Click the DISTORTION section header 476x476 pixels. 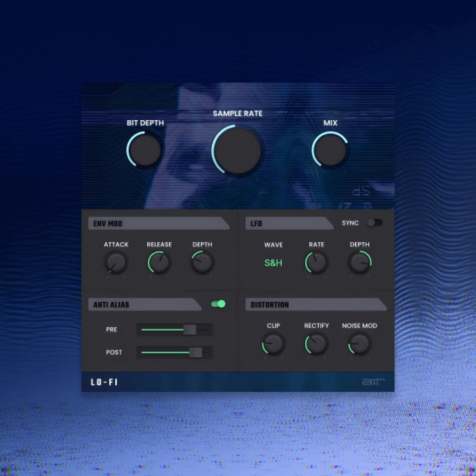316,304
